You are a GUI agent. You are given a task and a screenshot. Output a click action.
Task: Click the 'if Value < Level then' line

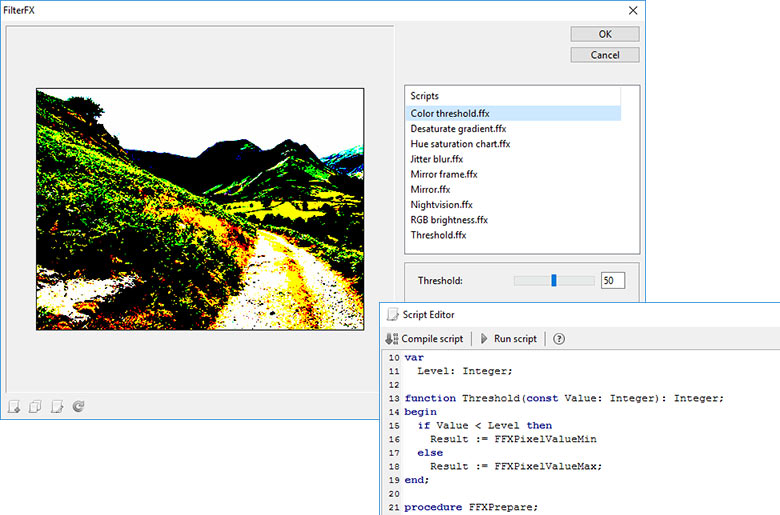(485, 425)
